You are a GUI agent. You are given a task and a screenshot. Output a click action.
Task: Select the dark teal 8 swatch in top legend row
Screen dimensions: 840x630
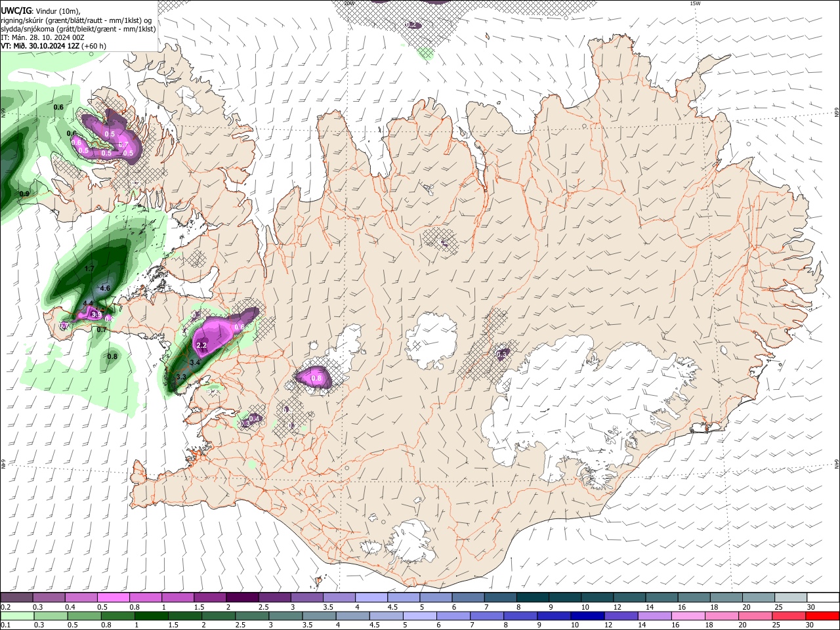(533, 598)
